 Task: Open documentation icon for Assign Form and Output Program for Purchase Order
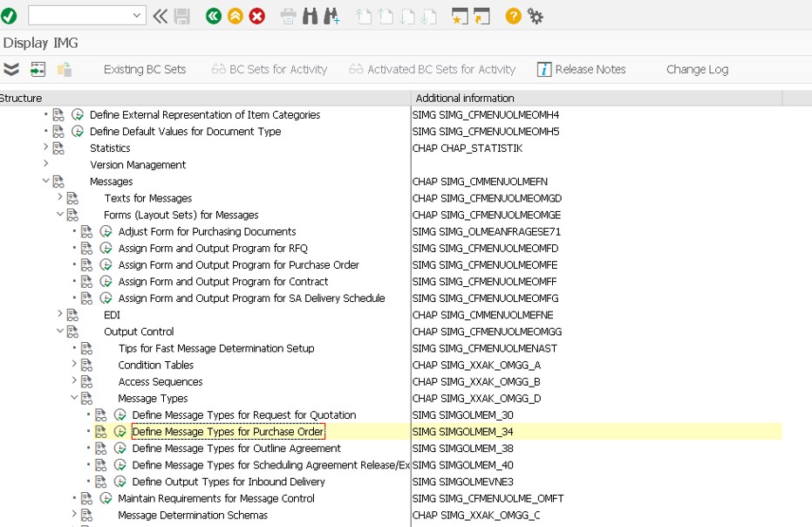point(87,264)
